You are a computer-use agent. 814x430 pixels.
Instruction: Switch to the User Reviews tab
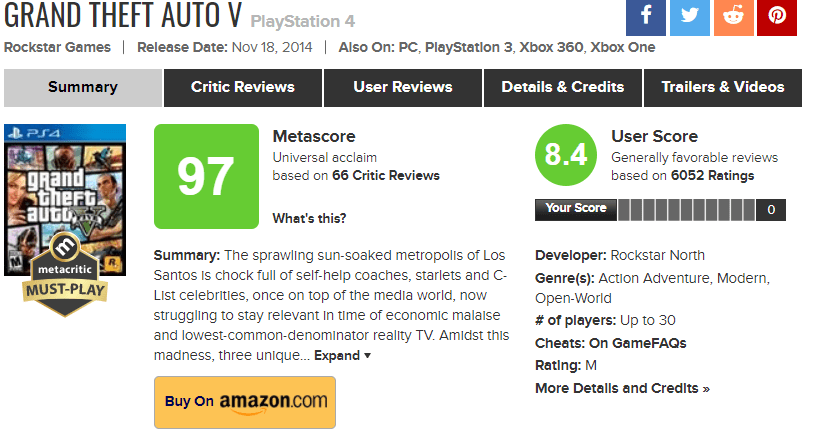click(402, 87)
